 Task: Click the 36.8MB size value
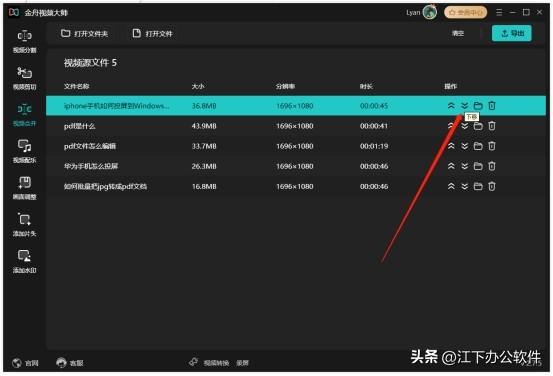(x=204, y=105)
